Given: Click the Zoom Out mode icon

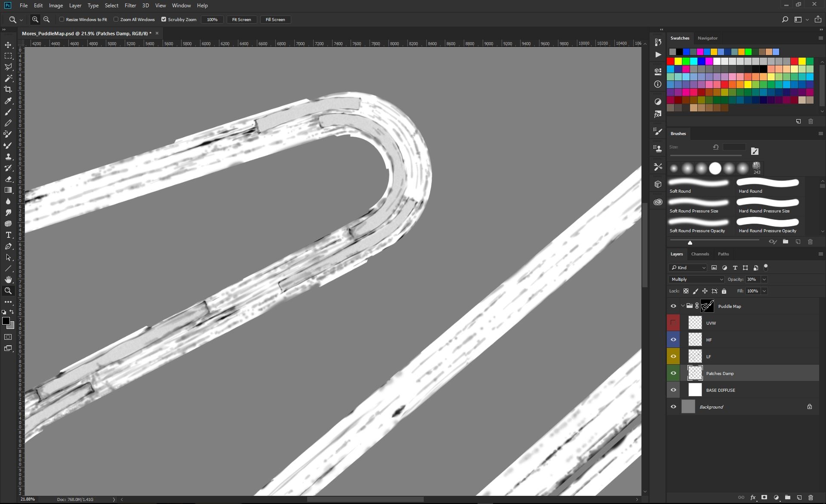Looking at the screenshot, I should (46, 19).
